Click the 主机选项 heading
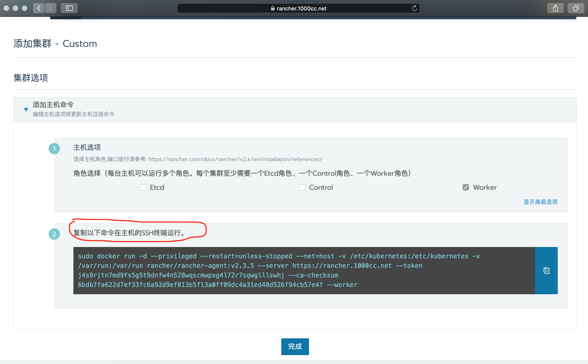Image resolution: width=588 pixels, height=364 pixels. tap(87, 147)
